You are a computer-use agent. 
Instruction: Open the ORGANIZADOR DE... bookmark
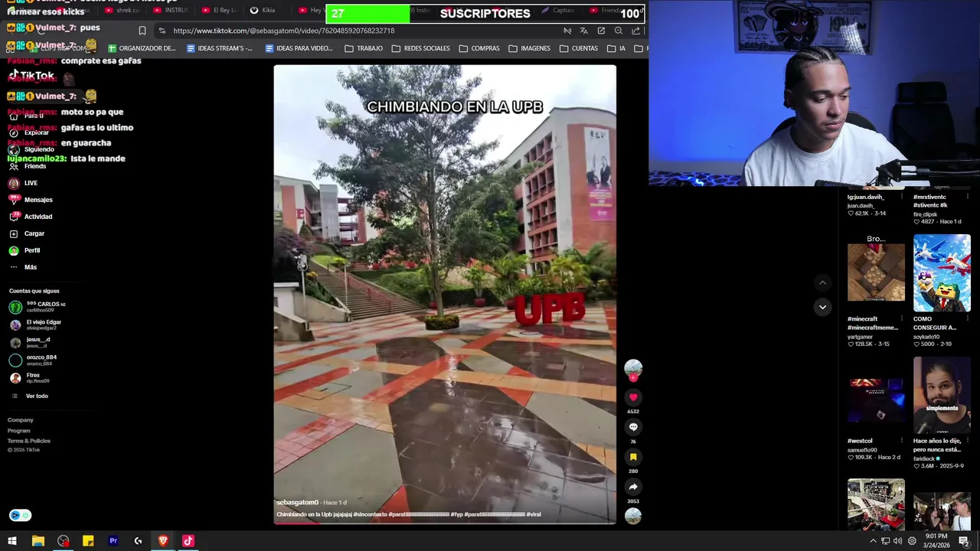coord(142,48)
